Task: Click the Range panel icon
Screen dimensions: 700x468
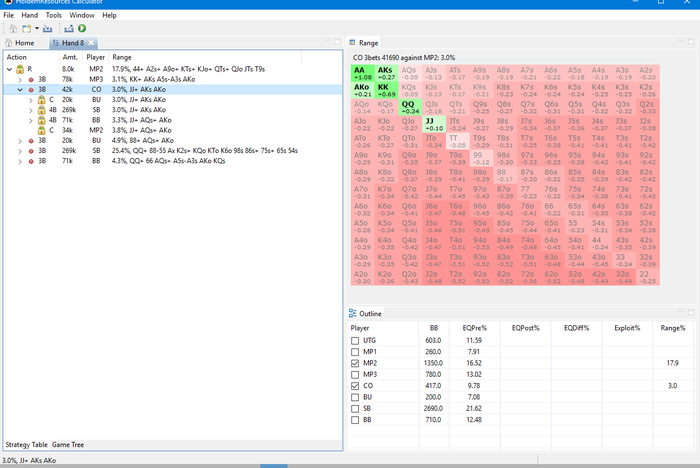Action: pos(352,42)
